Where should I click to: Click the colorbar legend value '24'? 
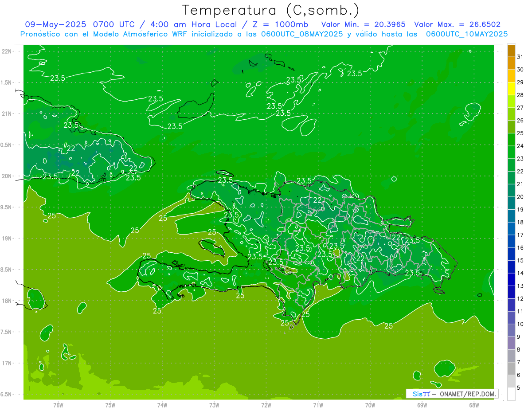tap(520, 146)
